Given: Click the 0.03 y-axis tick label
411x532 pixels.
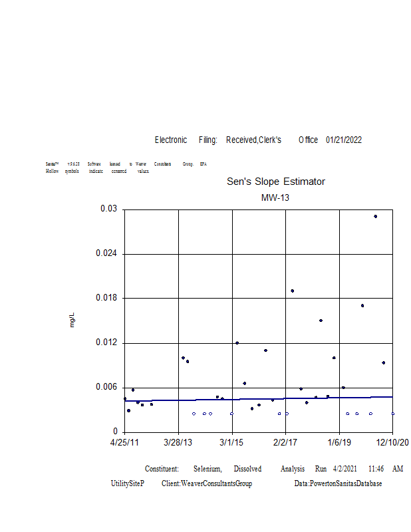Looking at the screenshot, I should click(108, 209).
